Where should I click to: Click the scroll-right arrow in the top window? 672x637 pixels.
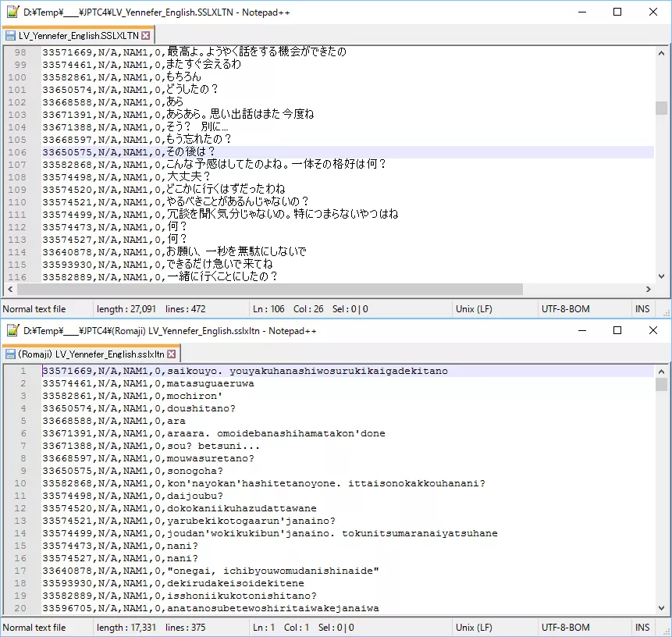649,290
